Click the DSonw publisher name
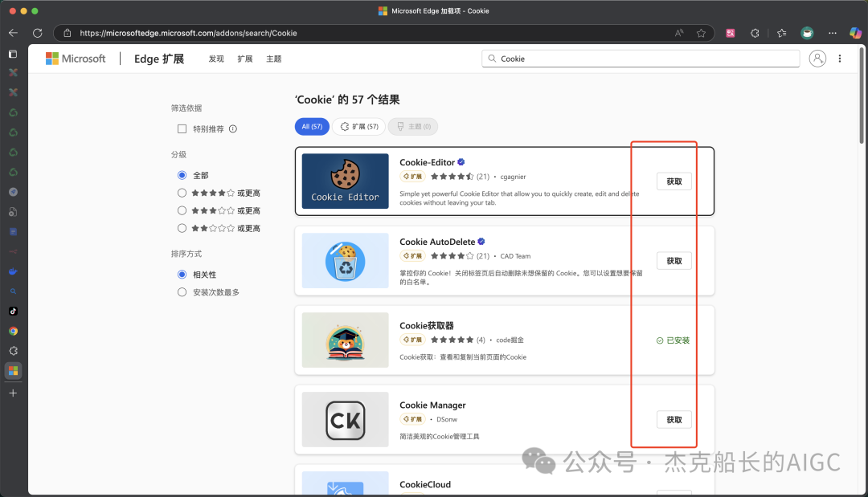The height and width of the screenshot is (497, 868). coord(447,420)
